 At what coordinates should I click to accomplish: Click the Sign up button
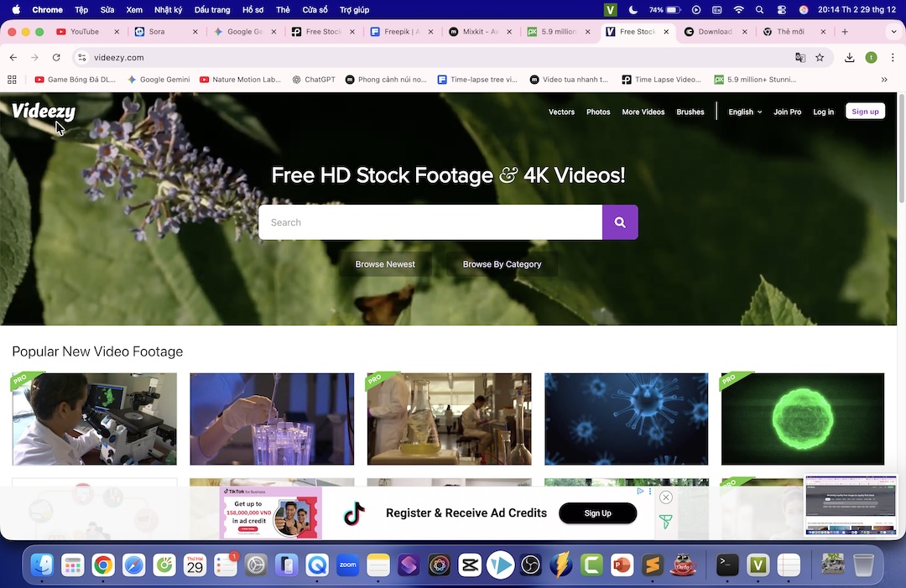tap(865, 112)
